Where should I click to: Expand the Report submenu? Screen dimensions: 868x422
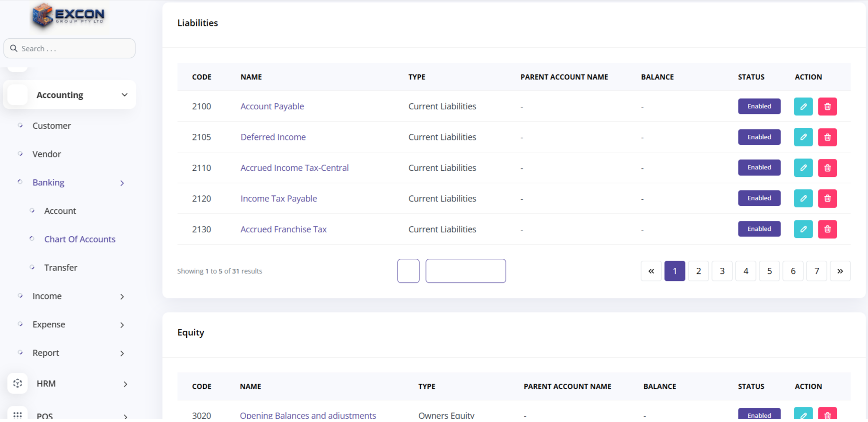[x=122, y=353]
